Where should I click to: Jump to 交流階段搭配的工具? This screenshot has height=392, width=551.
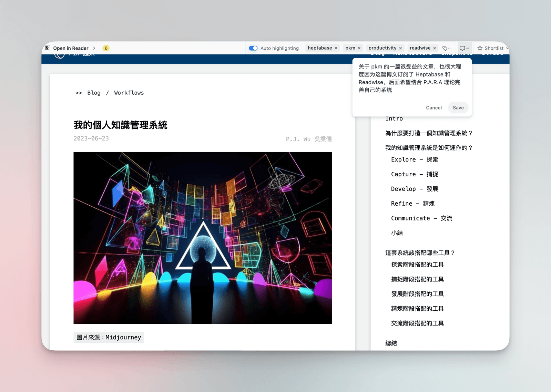(x=417, y=323)
